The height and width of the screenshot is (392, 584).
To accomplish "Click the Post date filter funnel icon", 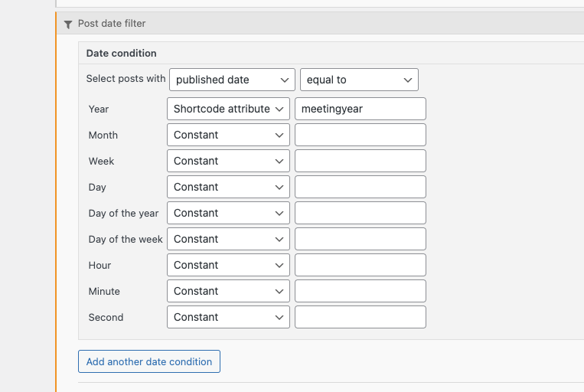I will pos(68,24).
